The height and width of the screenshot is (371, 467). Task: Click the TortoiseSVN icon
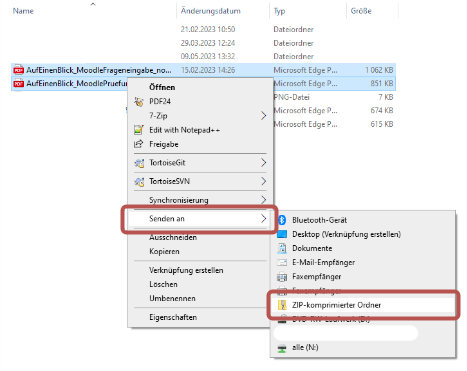pos(139,181)
